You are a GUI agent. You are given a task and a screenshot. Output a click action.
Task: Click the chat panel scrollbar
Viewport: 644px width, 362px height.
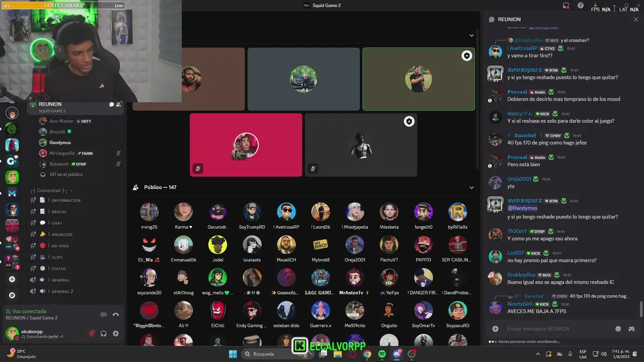641,309
